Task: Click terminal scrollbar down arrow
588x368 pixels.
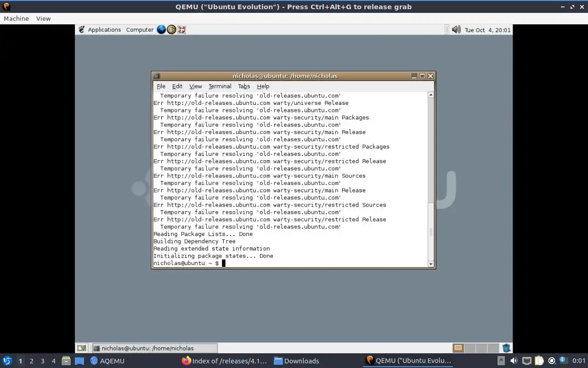Action: click(431, 264)
